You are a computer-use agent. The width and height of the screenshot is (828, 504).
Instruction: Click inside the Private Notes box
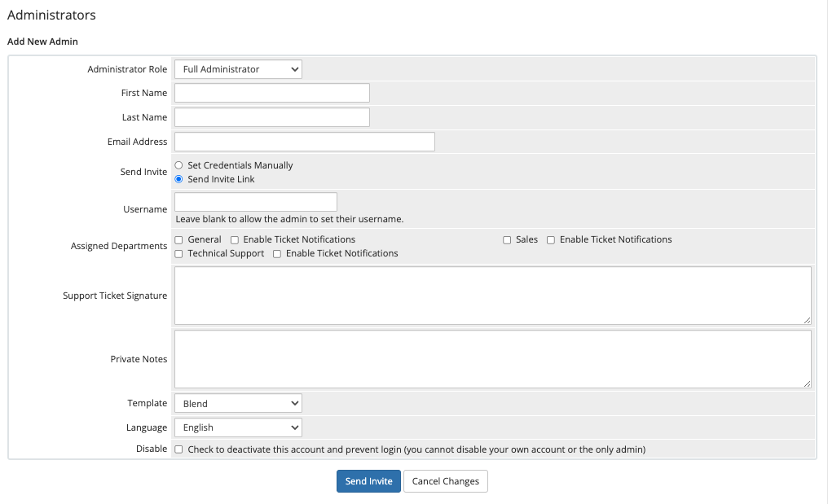coord(492,358)
